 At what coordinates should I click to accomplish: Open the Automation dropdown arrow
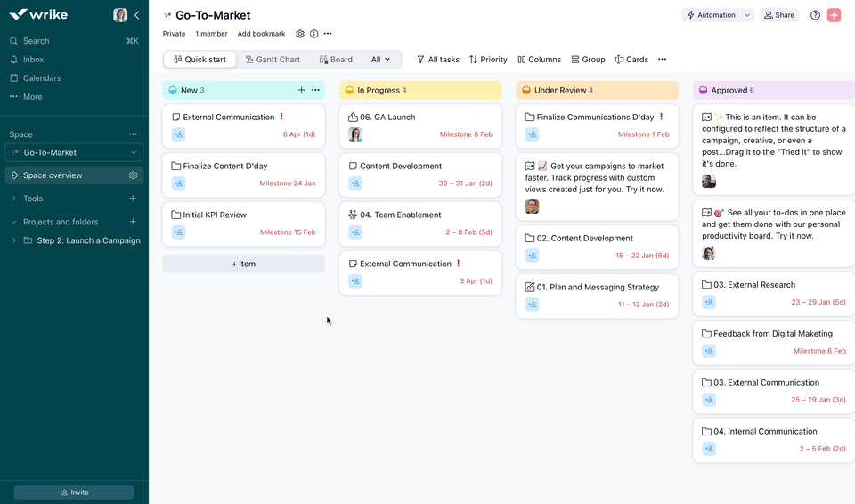pos(747,15)
